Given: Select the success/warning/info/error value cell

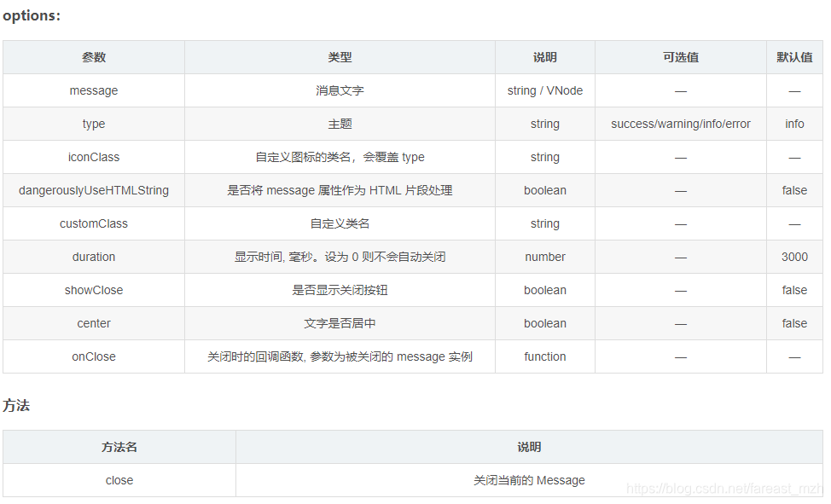Looking at the screenshot, I should click(x=681, y=124).
